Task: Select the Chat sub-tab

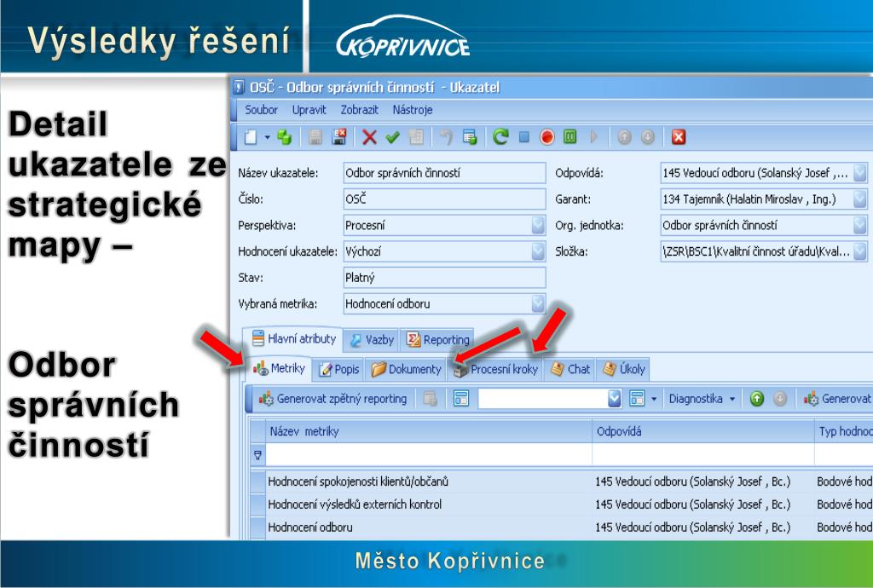Action: point(569,369)
